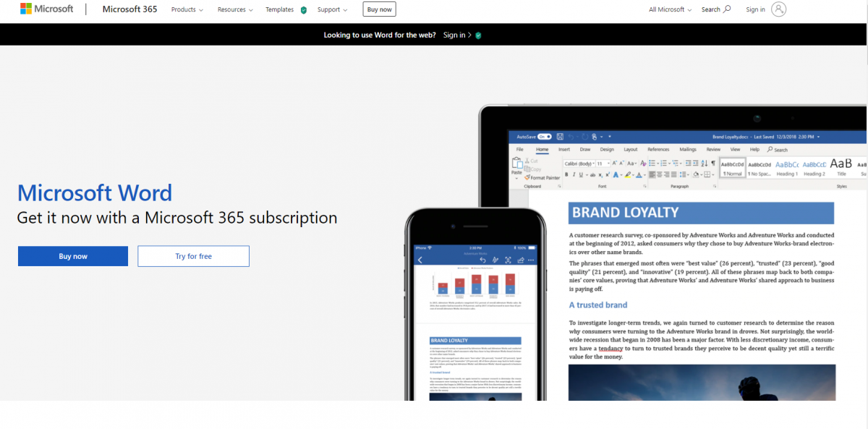Switch to the Insert tab in Word
The height and width of the screenshot is (429, 868).
tap(564, 149)
